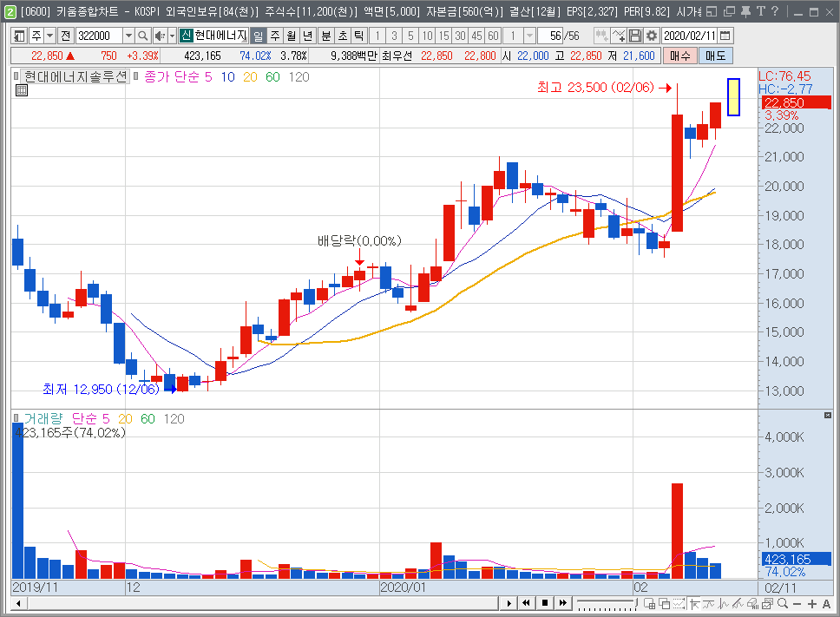Click the rewind button in chart playback
840x617 pixels.
point(527,604)
